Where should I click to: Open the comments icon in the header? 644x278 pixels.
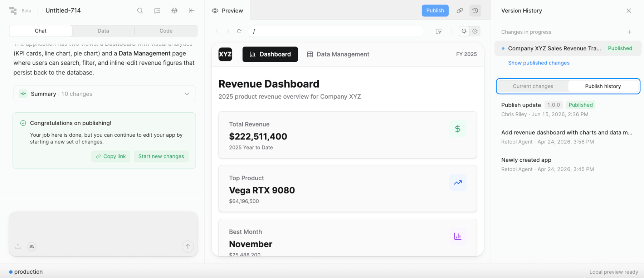coord(157,11)
